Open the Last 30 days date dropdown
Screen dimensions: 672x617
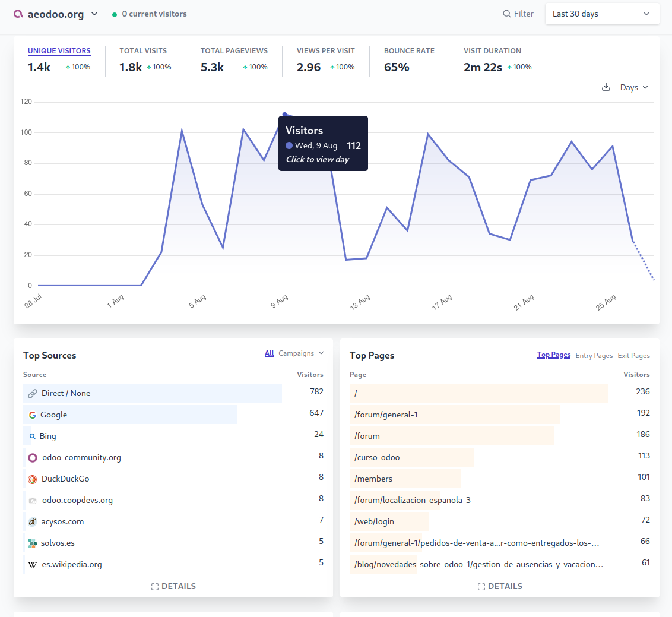coord(602,14)
